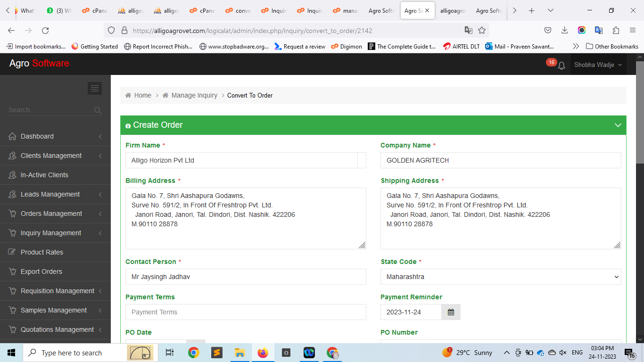Collapse the Create Order panel chevron
This screenshot has width=644, height=362.
click(618, 125)
